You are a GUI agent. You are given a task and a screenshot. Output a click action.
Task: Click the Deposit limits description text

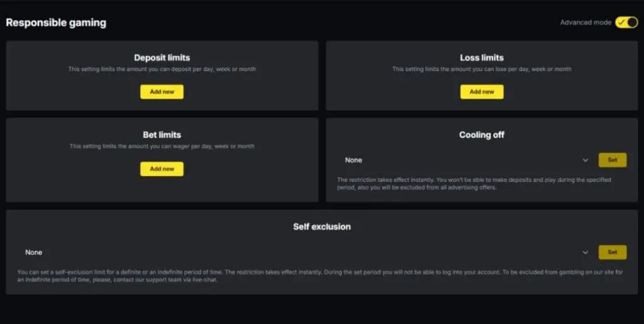[162, 69]
